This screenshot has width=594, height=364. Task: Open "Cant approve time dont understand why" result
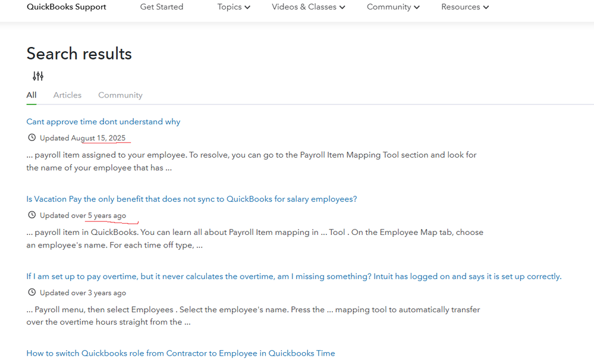pos(103,122)
